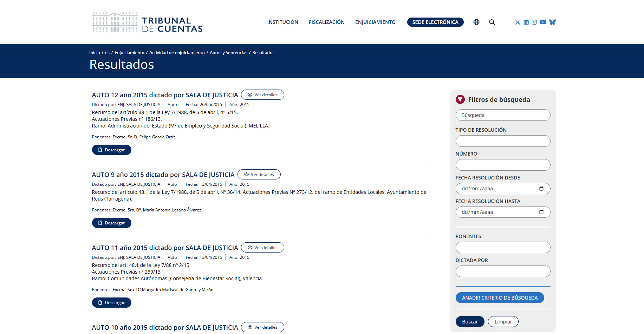Open the language globe icon
Image resolution: width=644 pixels, height=334 pixels.
[x=476, y=22]
